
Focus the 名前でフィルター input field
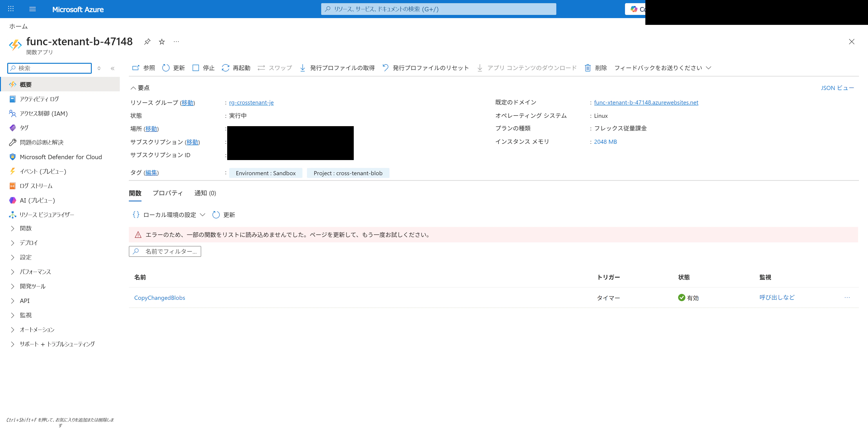click(165, 251)
